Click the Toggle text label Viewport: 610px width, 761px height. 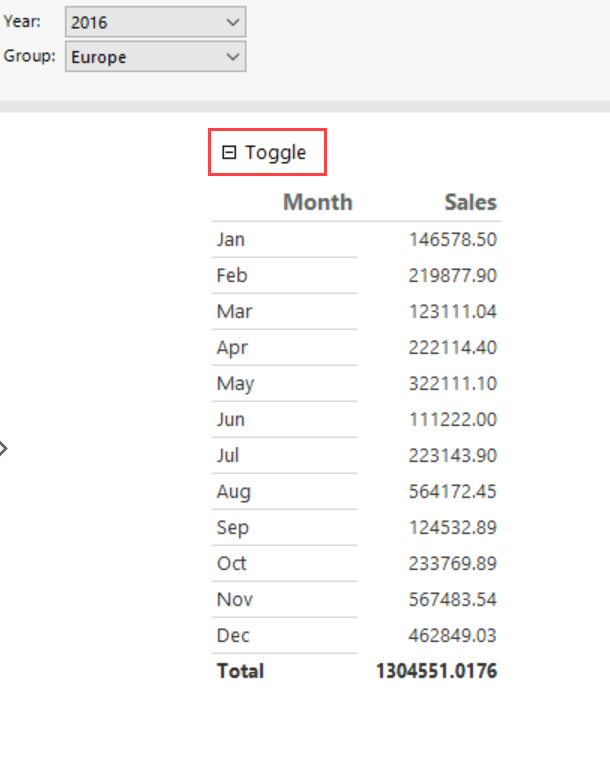click(x=276, y=153)
